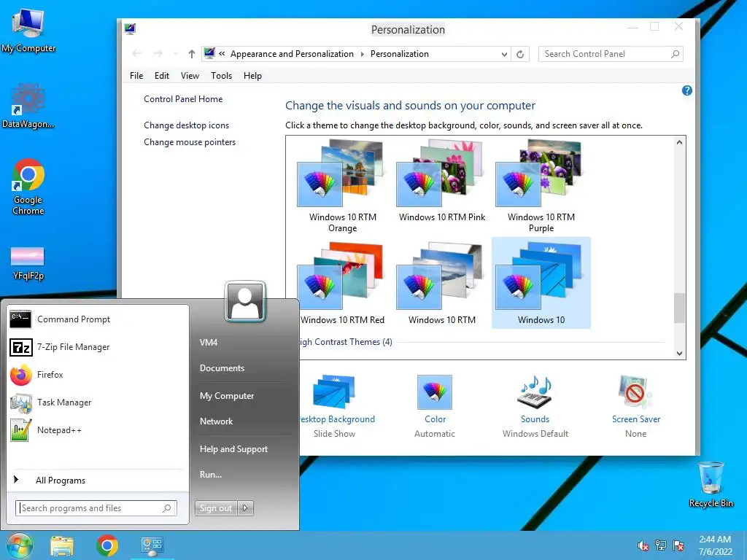747x560 pixels.
Task: Open Help and Support
Action: 233,449
